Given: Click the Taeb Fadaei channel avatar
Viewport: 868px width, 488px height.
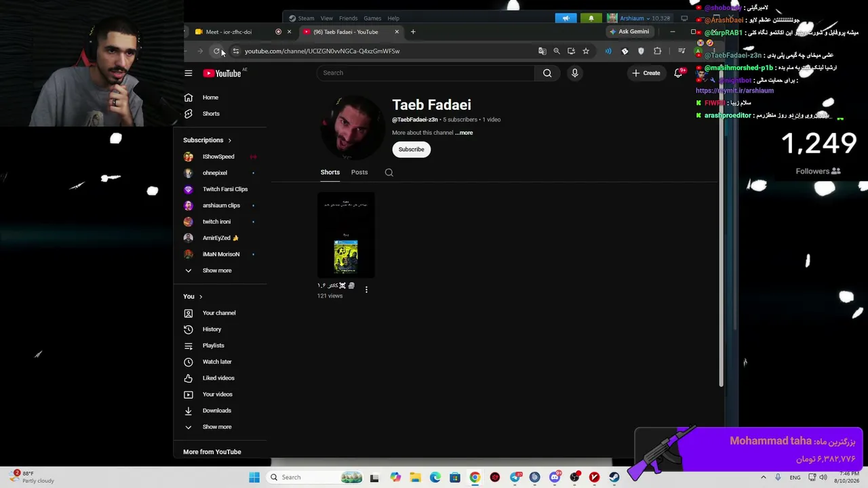Looking at the screenshot, I should (x=353, y=128).
